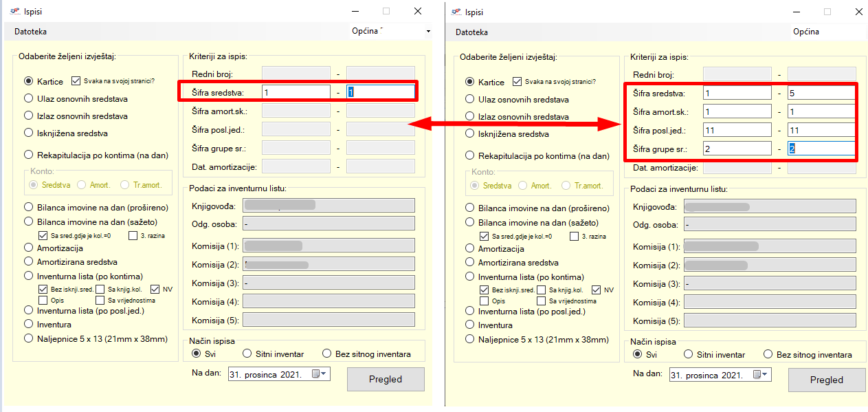Image resolution: width=868 pixels, height=412 pixels.
Task: Click the Ispisi app icon in left title bar
Action: pyautogui.click(x=13, y=12)
